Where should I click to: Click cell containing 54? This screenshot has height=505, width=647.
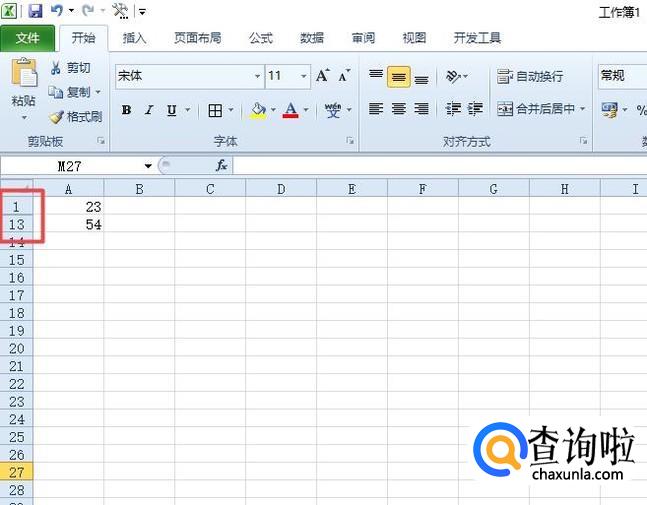point(68,224)
